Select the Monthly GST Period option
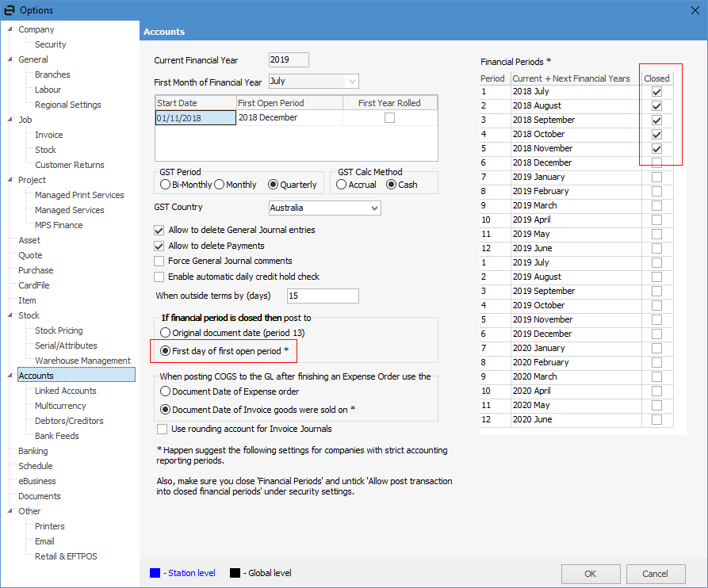The height and width of the screenshot is (588, 708). pos(220,185)
